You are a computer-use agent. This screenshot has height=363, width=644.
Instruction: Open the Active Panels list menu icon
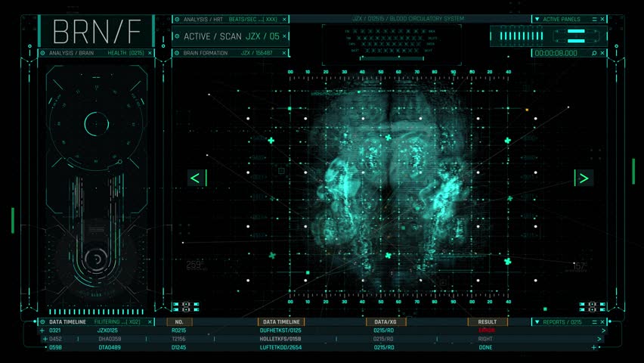click(x=594, y=20)
